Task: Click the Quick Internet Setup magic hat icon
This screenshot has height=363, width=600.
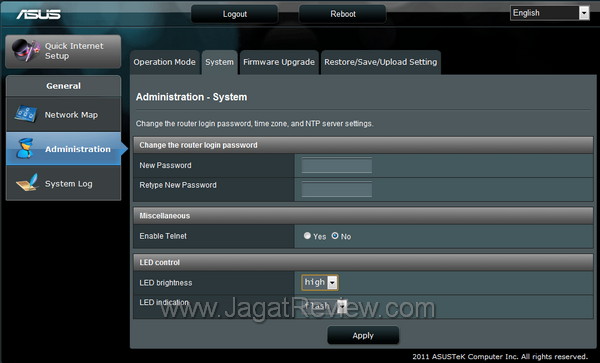Action: pyautogui.click(x=26, y=50)
